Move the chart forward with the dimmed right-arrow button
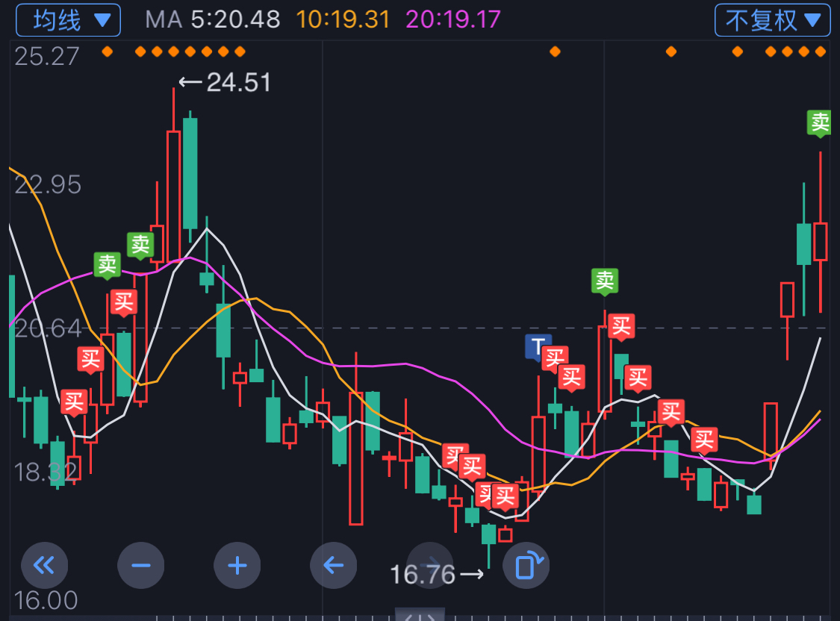This screenshot has height=621, width=840. pos(429,565)
